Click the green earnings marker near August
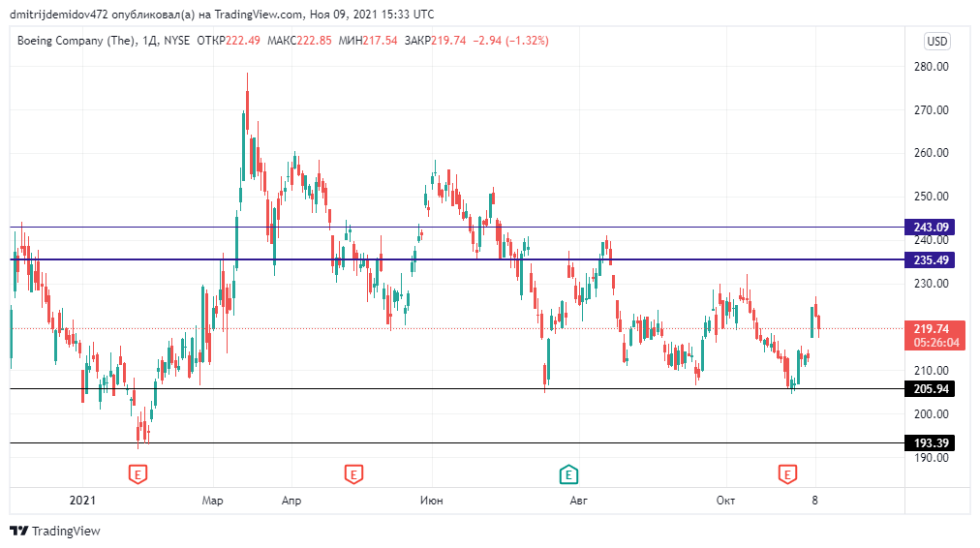Viewport: 980px width, 548px height. (568, 474)
